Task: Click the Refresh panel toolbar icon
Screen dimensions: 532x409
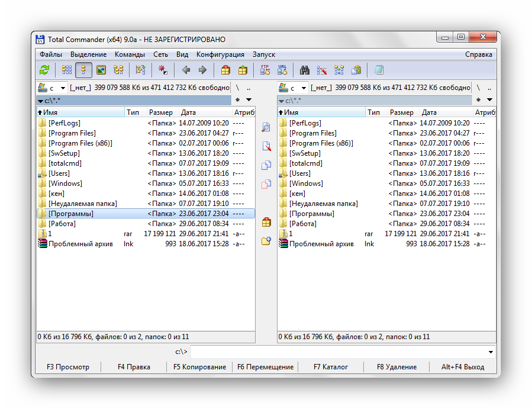Action: (44, 70)
